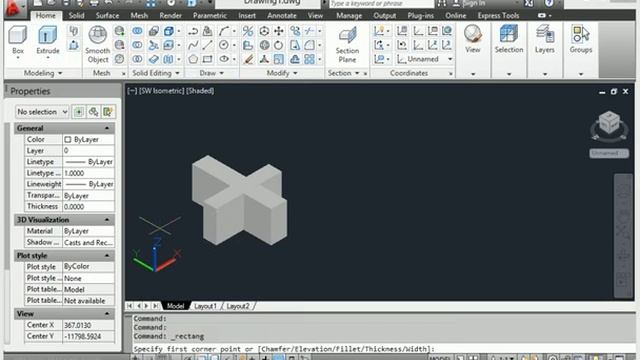This screenshot has width=640, height=360.
Task: Select the Ellipse draw tool
Action: click(224, 59)
